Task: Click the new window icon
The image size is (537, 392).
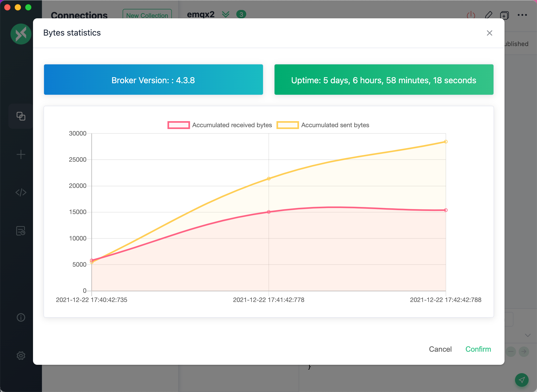Action: 505,15
